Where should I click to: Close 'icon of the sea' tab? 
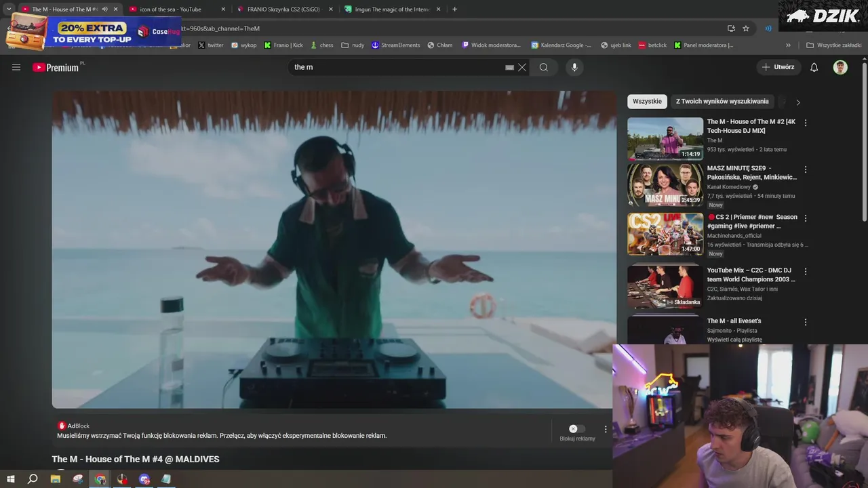click(223, 9)
